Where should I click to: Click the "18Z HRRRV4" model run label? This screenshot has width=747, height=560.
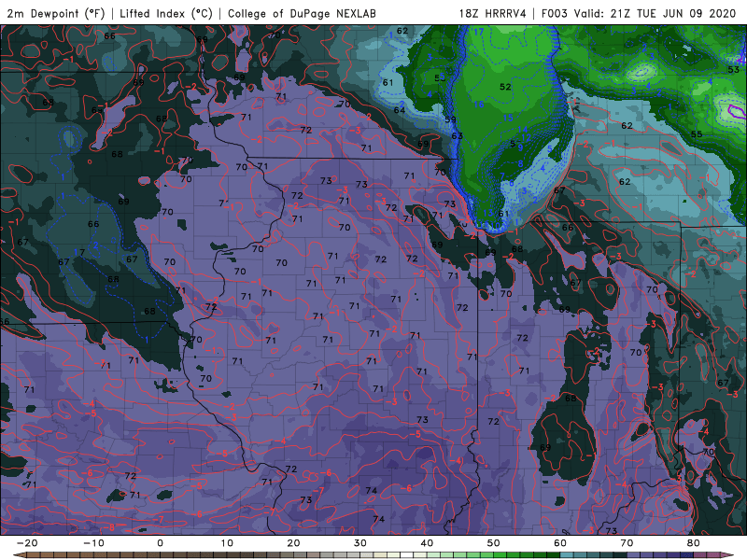point(492,13)
